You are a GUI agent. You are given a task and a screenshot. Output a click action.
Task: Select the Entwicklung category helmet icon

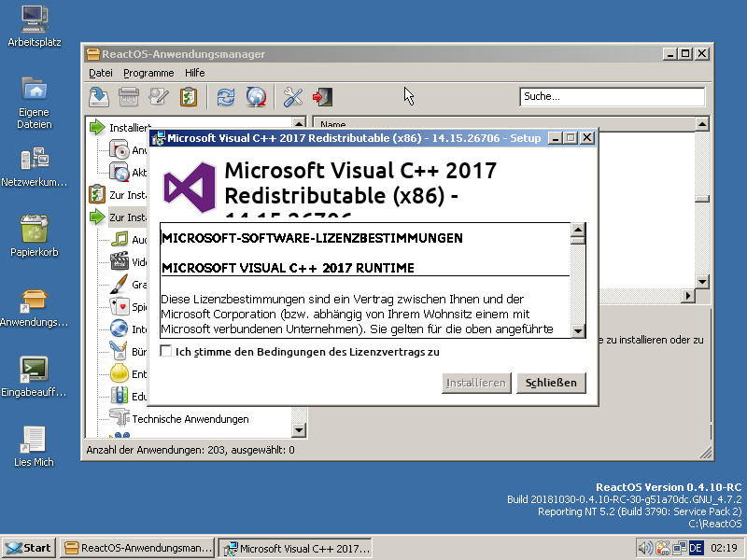point(120,374)
